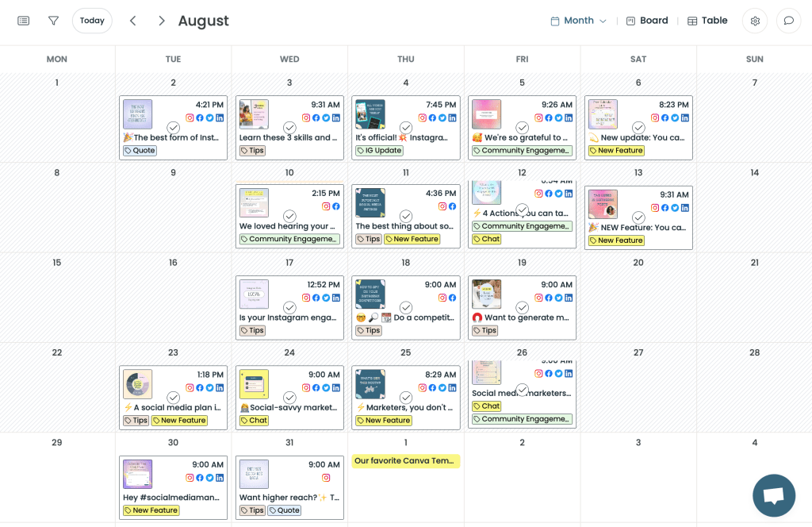Click the Today button
This screenshot has width=812, height=527.
pyautogui.click(x=92, y=21)
